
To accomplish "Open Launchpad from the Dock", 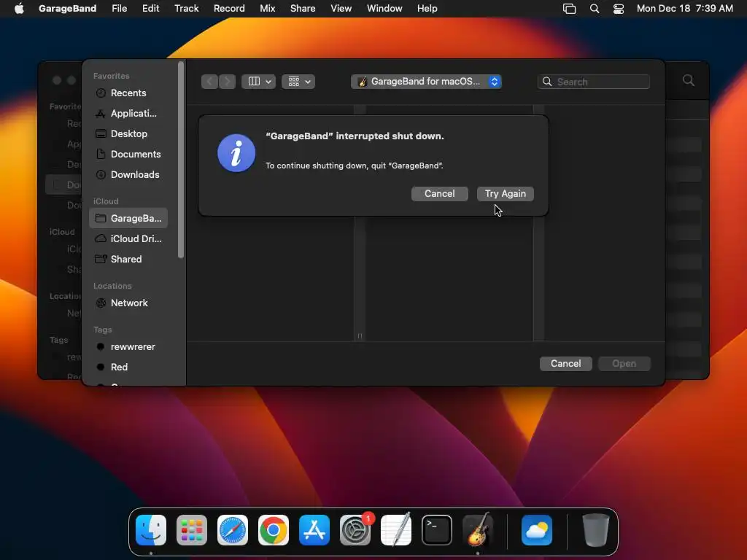I will coord(192,530).
